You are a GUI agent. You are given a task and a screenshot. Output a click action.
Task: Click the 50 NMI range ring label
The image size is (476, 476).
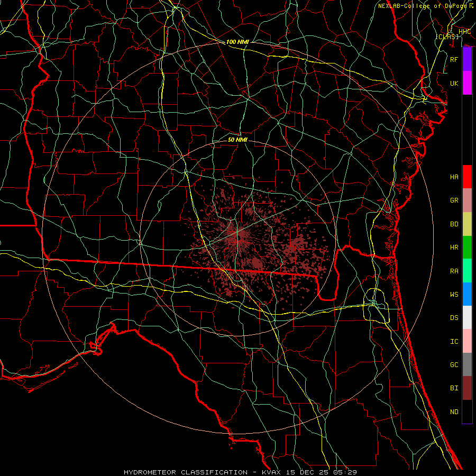pos(237,140)
